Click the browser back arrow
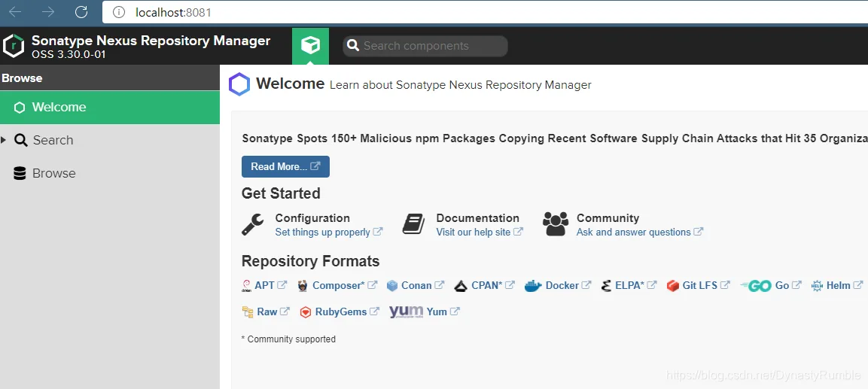Screen dimensions: 868x389 [x=15, y=11]
